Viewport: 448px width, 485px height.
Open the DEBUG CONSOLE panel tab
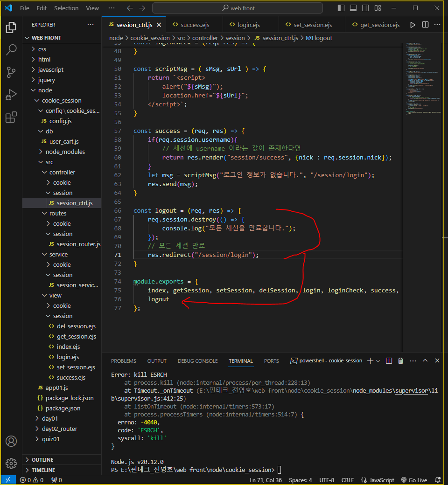(x=197, y=361)
